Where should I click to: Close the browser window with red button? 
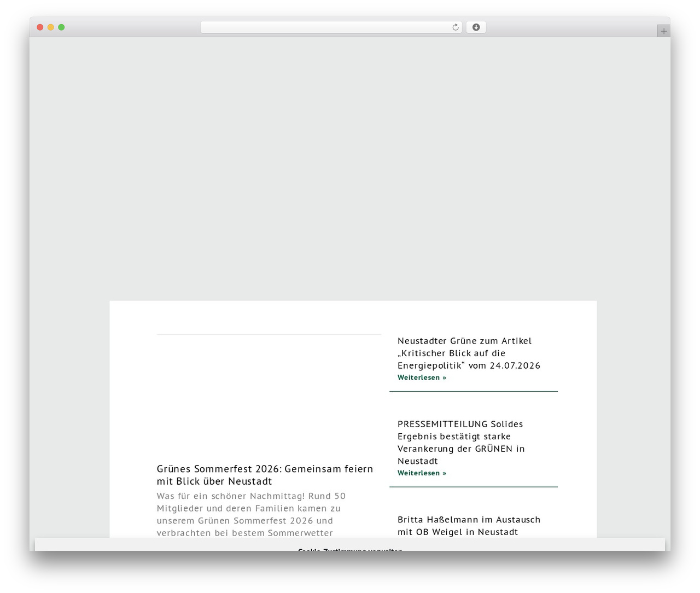pyautogui.click(x=40, y=27)
